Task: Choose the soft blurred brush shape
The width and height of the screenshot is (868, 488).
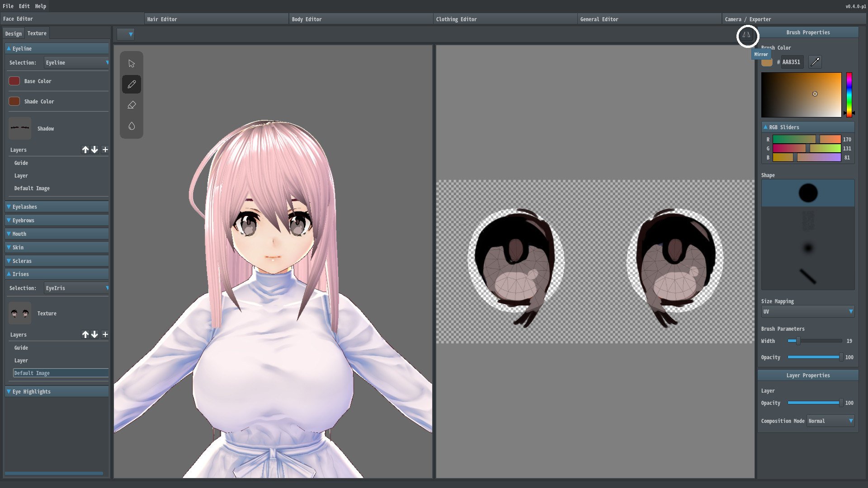Action: [x=808, y=248]
